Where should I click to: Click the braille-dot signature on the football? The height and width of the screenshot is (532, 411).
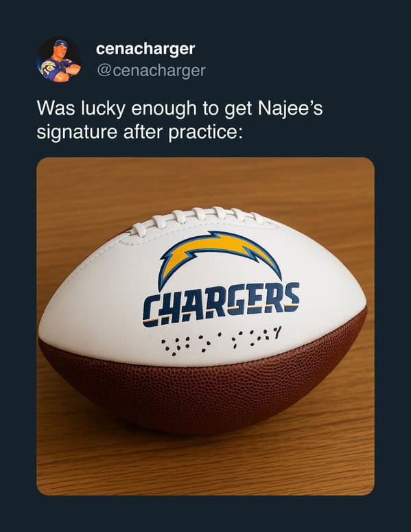[222, 340]
